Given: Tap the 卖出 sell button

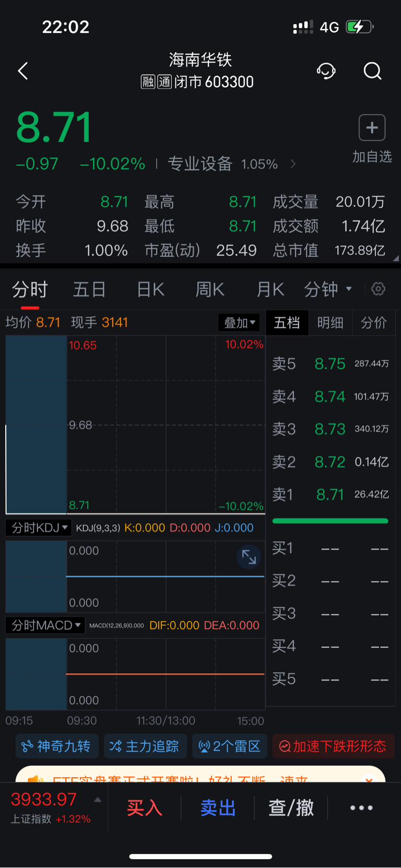Looking at the screenshot, I should point(218,807).
